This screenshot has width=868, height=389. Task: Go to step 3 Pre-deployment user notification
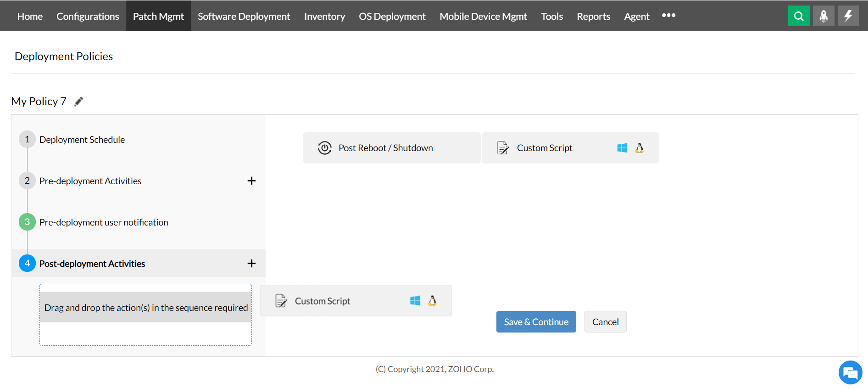click(x=104, y=222)
